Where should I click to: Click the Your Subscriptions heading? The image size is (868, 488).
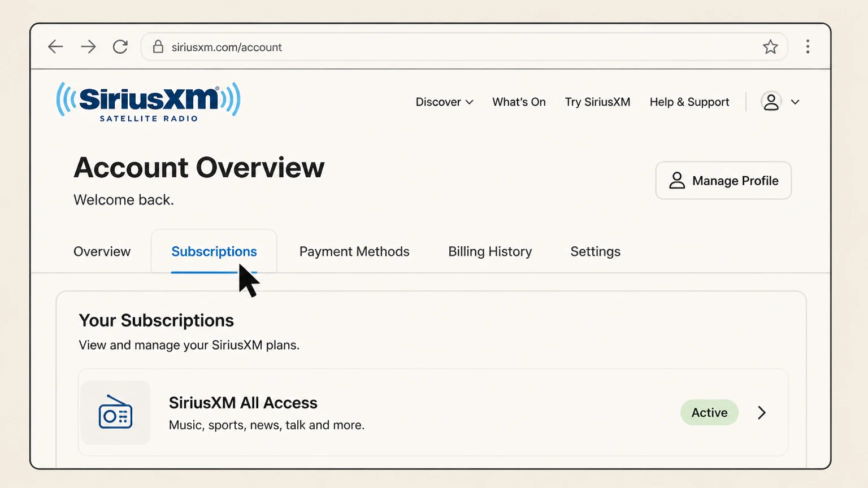pyautogui.click(x=156, y=320)
